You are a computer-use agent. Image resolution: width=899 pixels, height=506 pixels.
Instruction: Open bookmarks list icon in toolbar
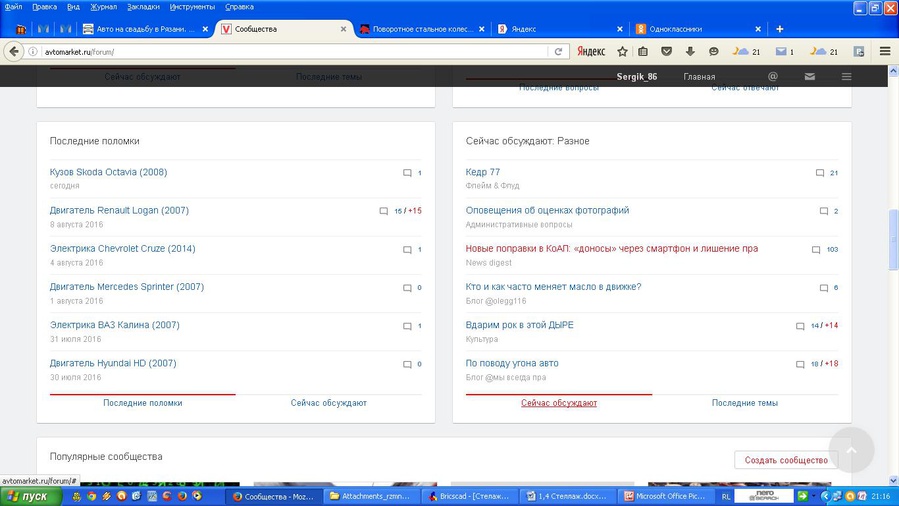click(x=643, y=52)
